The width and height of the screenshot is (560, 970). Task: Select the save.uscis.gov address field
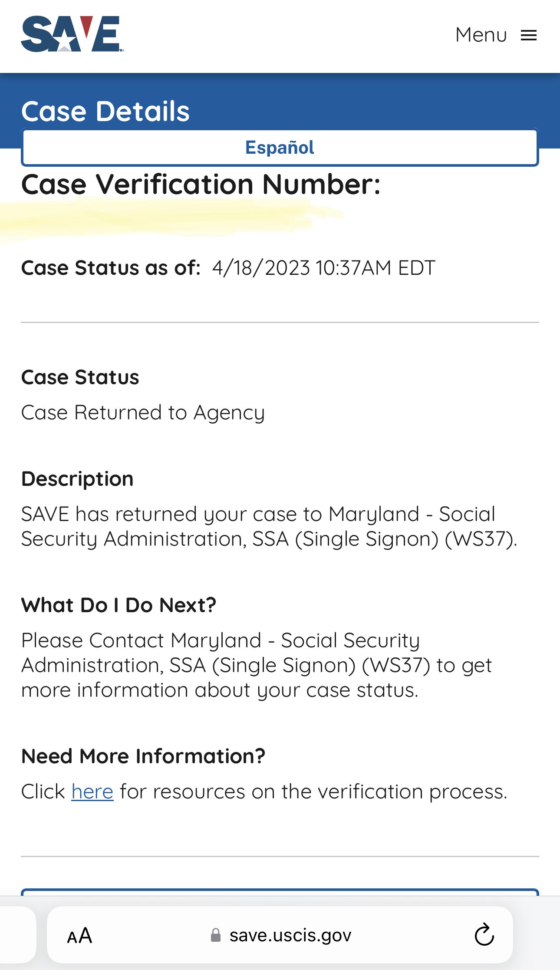click(280, 934)
